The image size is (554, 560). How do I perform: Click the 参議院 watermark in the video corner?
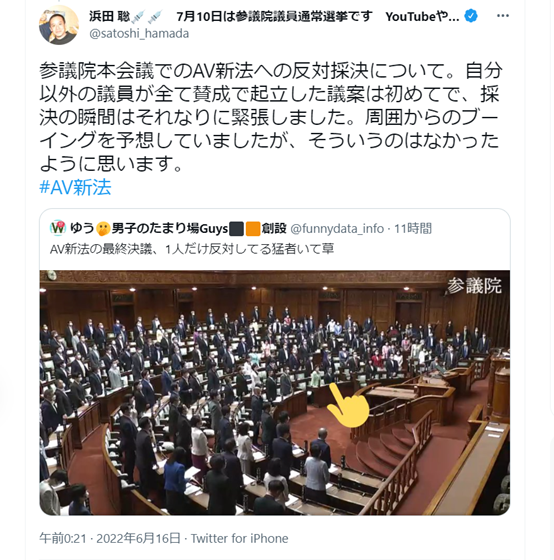point(474,286)
